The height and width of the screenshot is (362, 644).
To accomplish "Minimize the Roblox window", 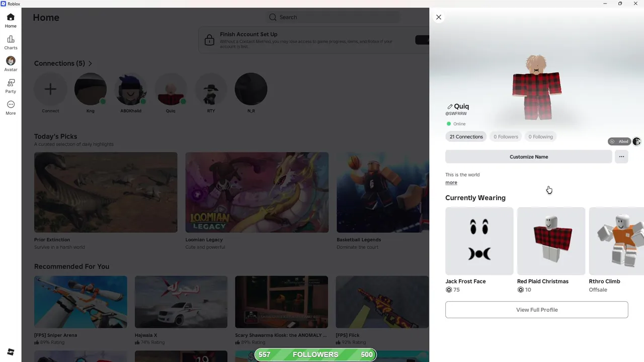I will pos(605,4).
